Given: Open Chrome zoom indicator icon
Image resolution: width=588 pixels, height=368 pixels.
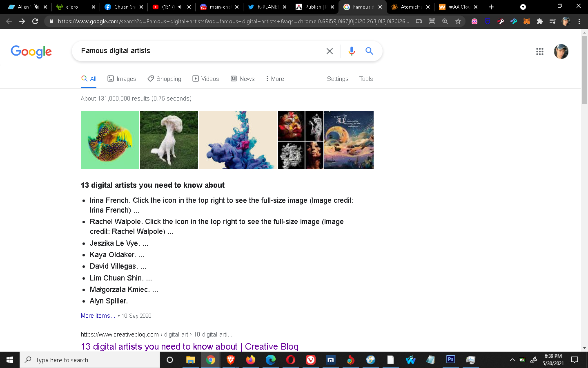Looking at the screenshot, I should tap(445, 21).
